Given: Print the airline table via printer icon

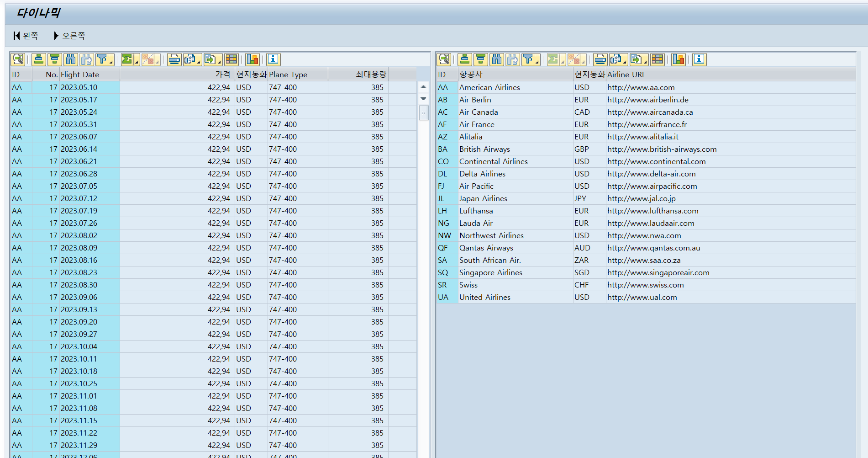Looking at the screenshot, I should [600, 59].
